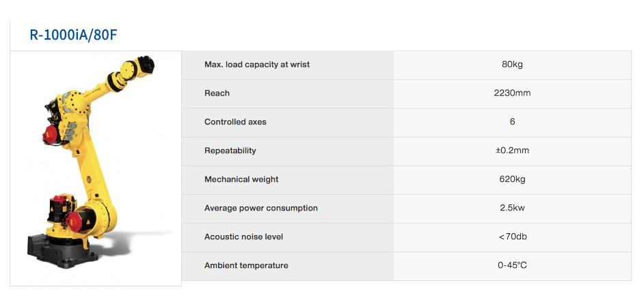Select the Controlled axes label
644x296 pixels.
pos(235,122)
